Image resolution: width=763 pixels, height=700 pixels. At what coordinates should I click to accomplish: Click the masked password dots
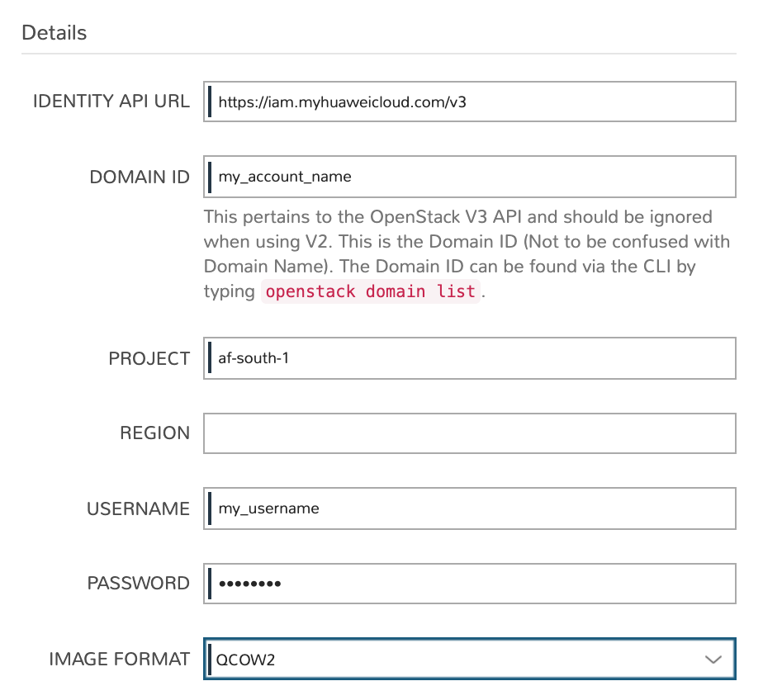[249, 584]
